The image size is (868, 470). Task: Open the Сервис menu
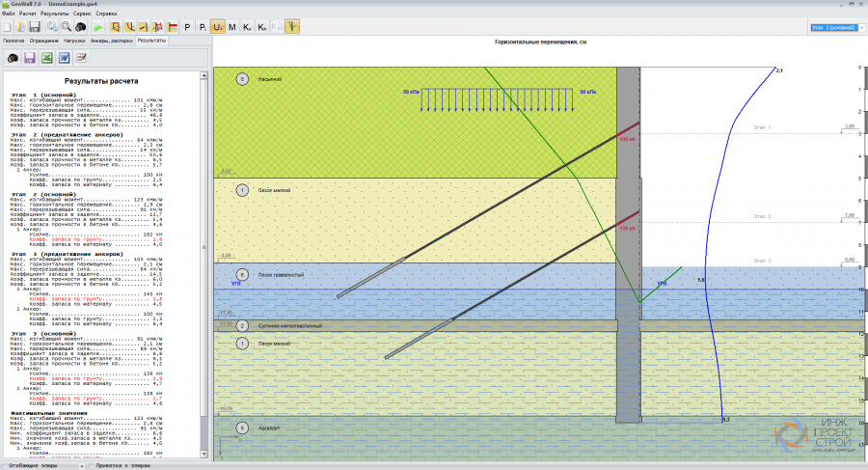(x=82, y=14)
